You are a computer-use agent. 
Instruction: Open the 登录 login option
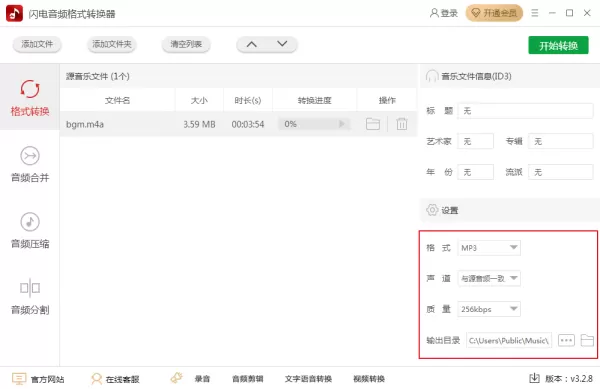tap(443, 13)
